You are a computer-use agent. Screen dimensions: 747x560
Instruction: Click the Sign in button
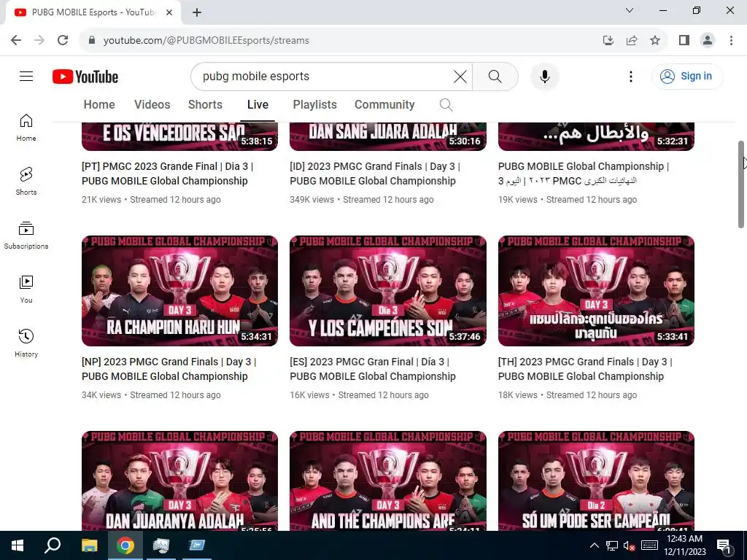(686, 76)
